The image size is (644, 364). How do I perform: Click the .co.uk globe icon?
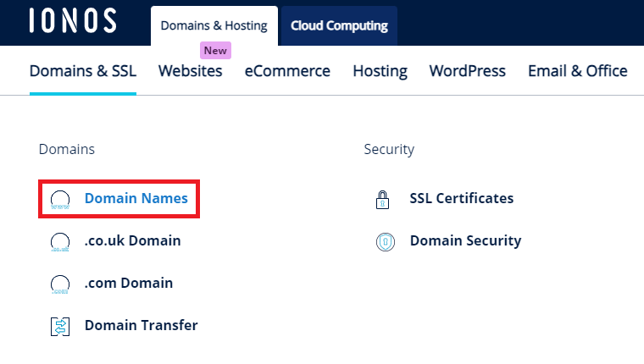[x=60, y=242]
